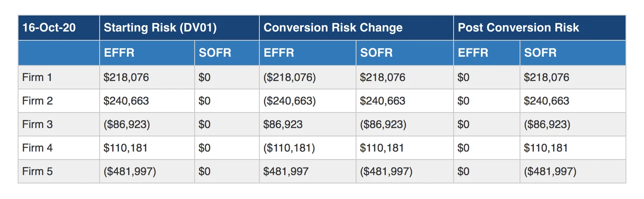This screenshot has width=644, height=199.
Task: Click SOFR subheader under Starting Risk
Action: pos(215,53)
